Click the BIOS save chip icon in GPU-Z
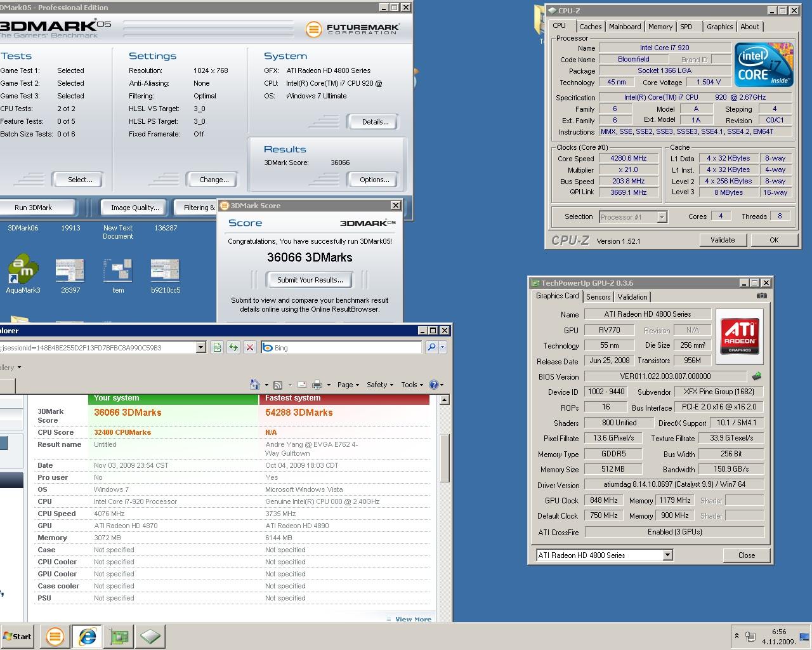The height and width of the screenshot is (650, 812). tap(756, 376)
